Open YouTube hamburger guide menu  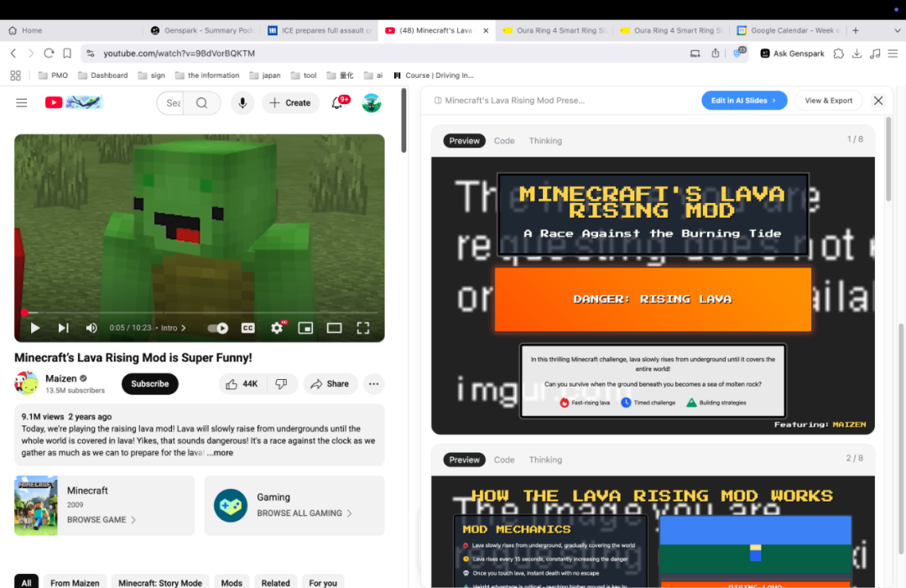22,103
